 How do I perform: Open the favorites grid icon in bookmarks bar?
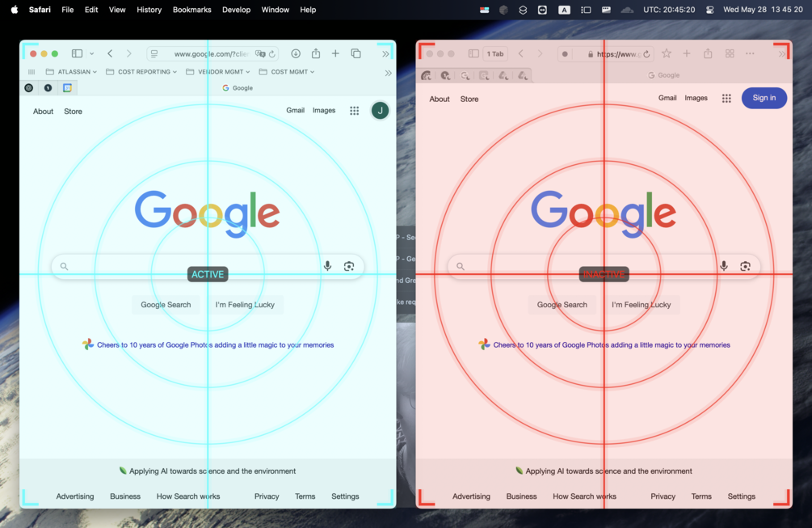[32, 72]
